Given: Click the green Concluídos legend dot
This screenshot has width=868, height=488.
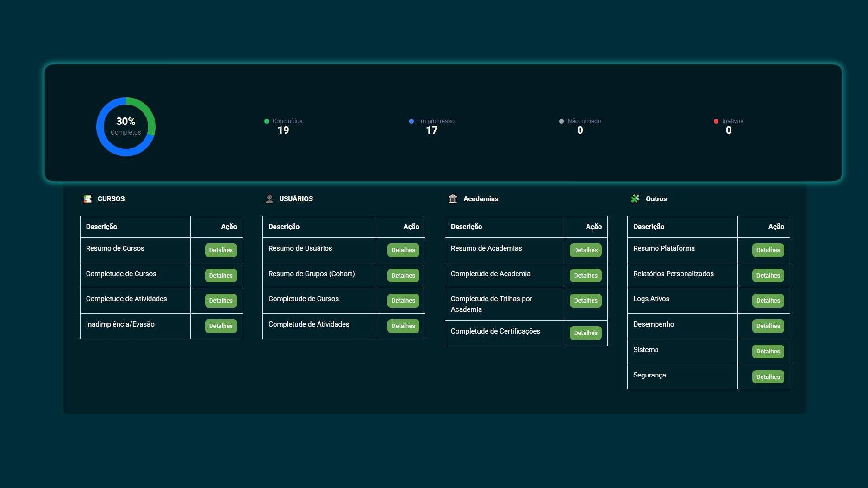Looking at the screenshot, I should pos(267,121).
